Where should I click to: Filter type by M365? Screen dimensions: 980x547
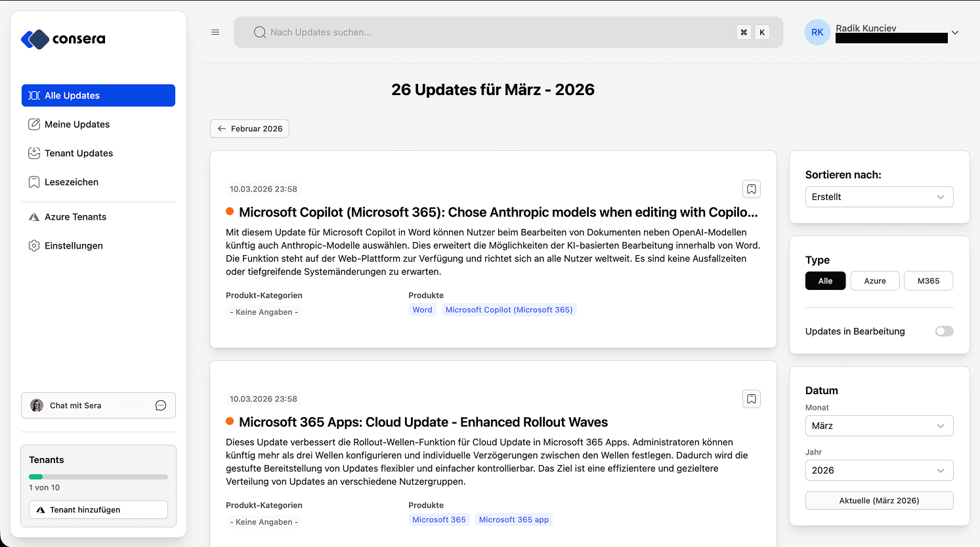pos(929,281)
